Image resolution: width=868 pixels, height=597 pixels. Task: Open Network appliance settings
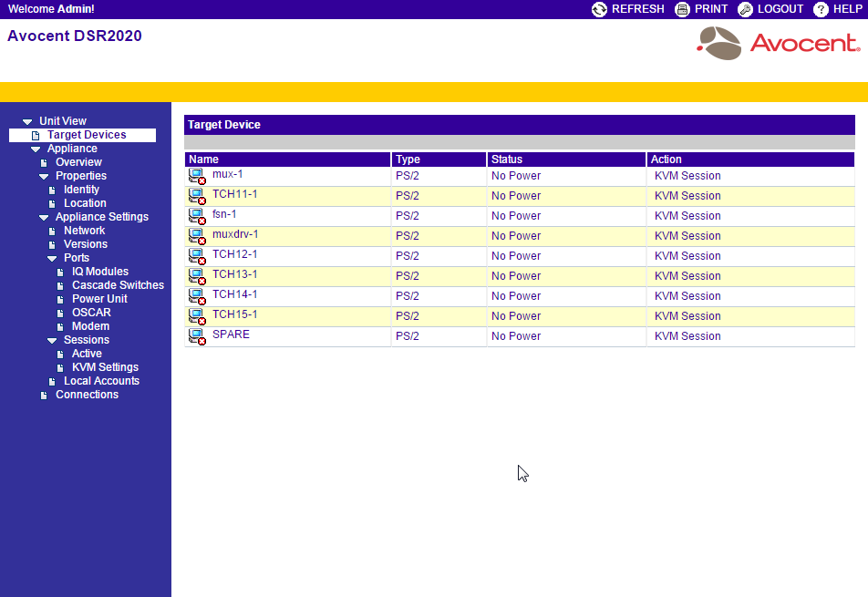click(x=84, y=231)
